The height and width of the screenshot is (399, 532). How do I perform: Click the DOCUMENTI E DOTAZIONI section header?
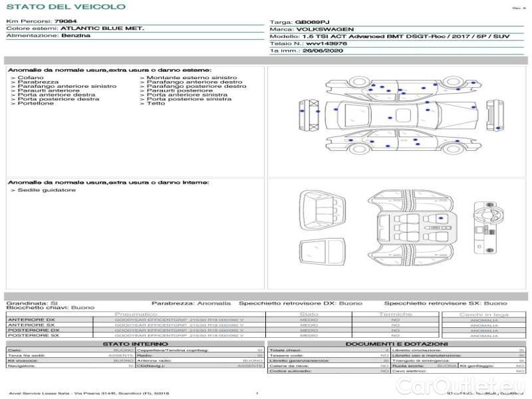click(x=395, y=344)
